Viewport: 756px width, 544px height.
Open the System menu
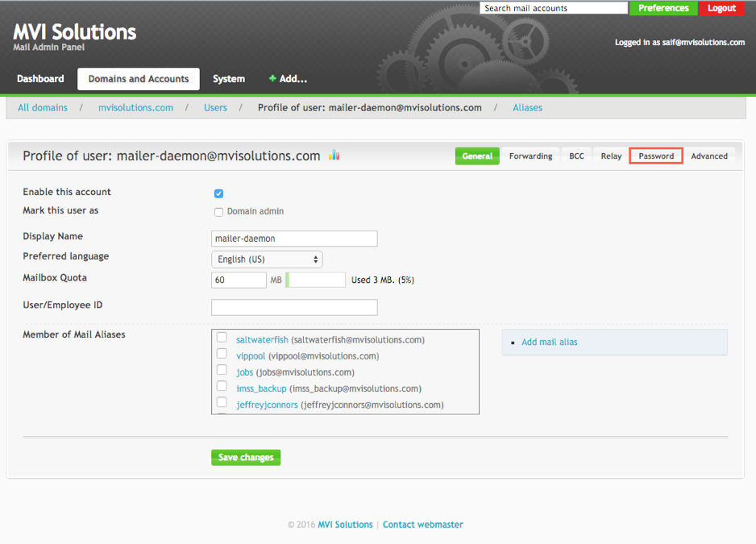coord(229,79)
